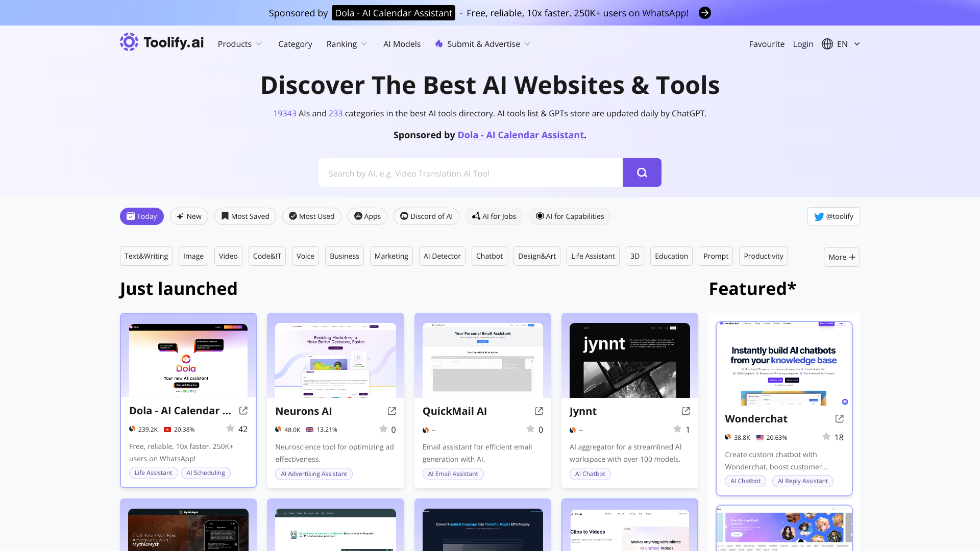Expand the Ranking dropdown menu
The image size is (980, 551).
(347, 44)
